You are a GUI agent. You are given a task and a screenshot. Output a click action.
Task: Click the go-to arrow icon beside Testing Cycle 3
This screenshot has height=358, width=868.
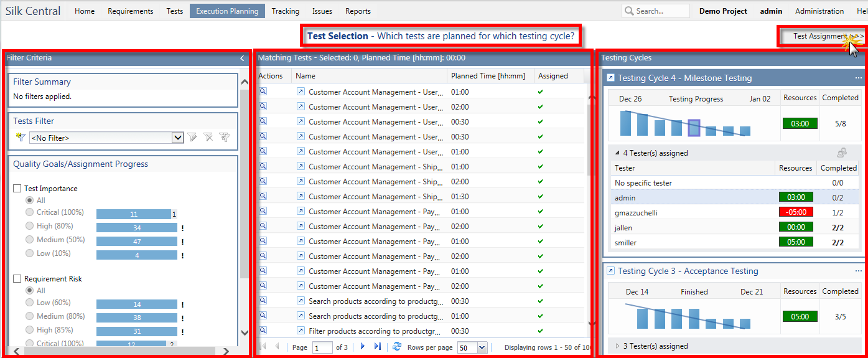(x=610, y=271)
